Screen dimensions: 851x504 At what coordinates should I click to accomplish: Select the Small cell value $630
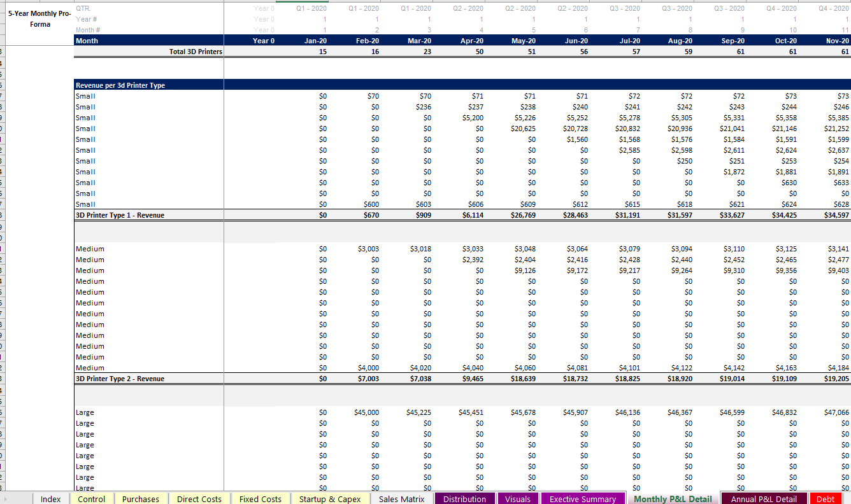790,183
